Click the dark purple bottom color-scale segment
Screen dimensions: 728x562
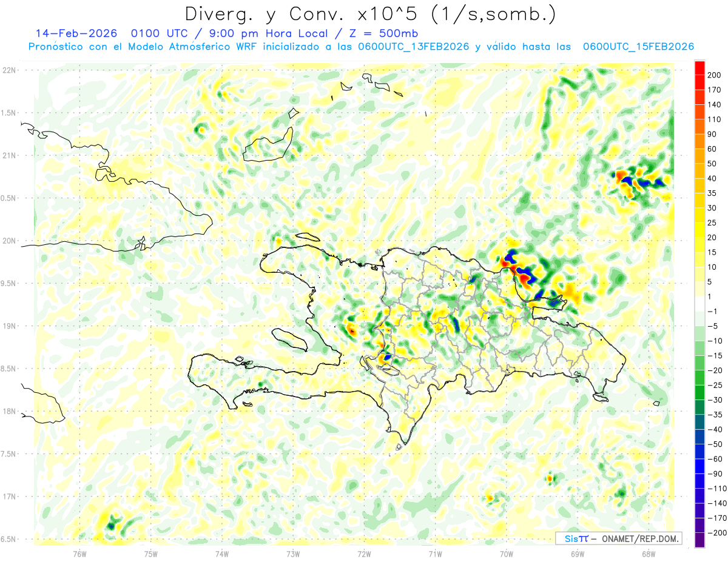click(x=699, y=540)
